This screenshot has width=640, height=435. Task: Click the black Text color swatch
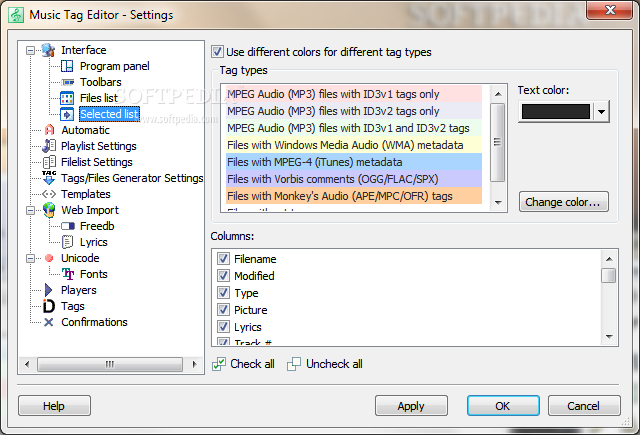(556, 112)
